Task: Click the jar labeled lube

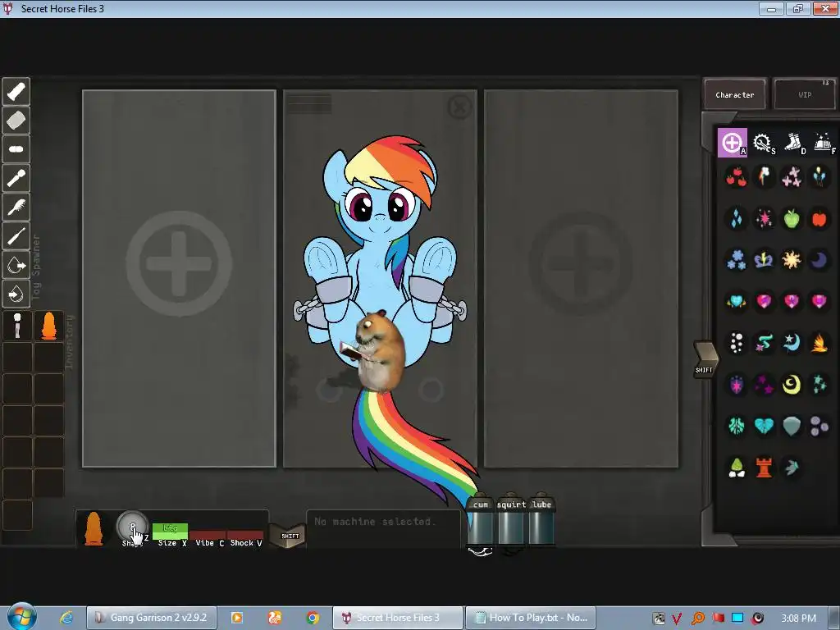Action: click(x=541, y=520)
